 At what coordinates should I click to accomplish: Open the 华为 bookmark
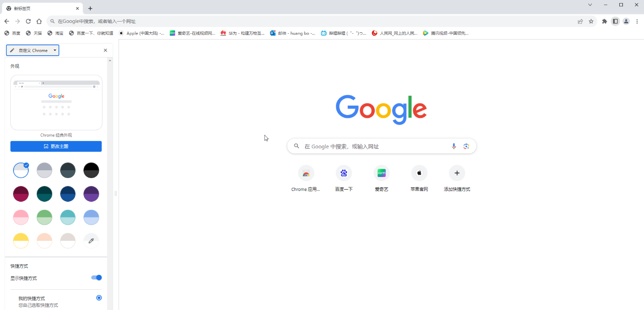[x=243, y=33]
